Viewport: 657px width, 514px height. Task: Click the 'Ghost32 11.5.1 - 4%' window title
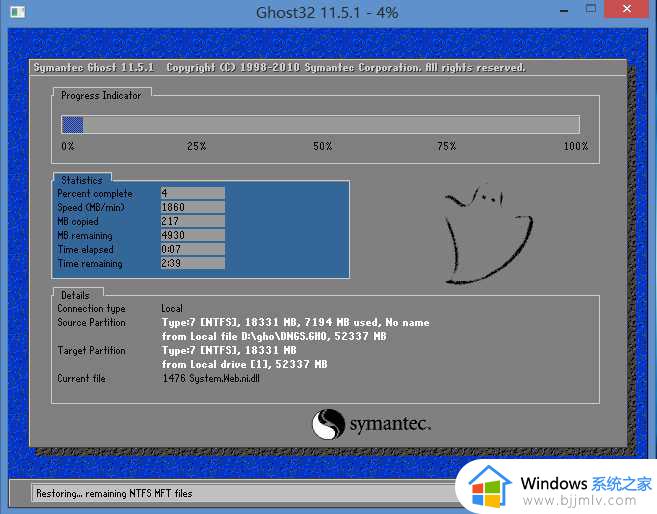[x=327, y=12]
